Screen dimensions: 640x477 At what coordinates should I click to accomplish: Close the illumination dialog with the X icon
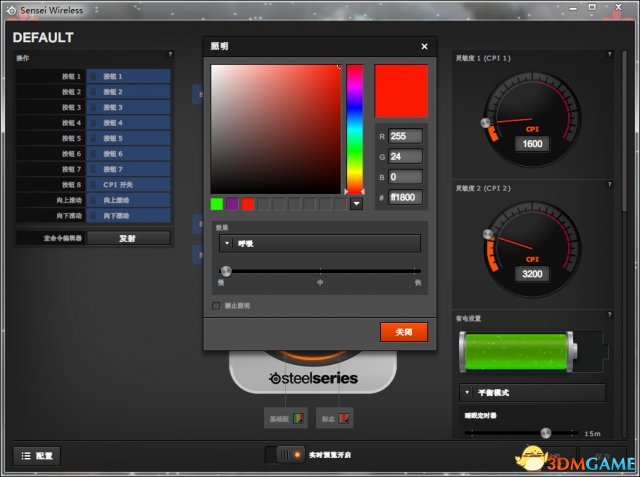point(424,46)
